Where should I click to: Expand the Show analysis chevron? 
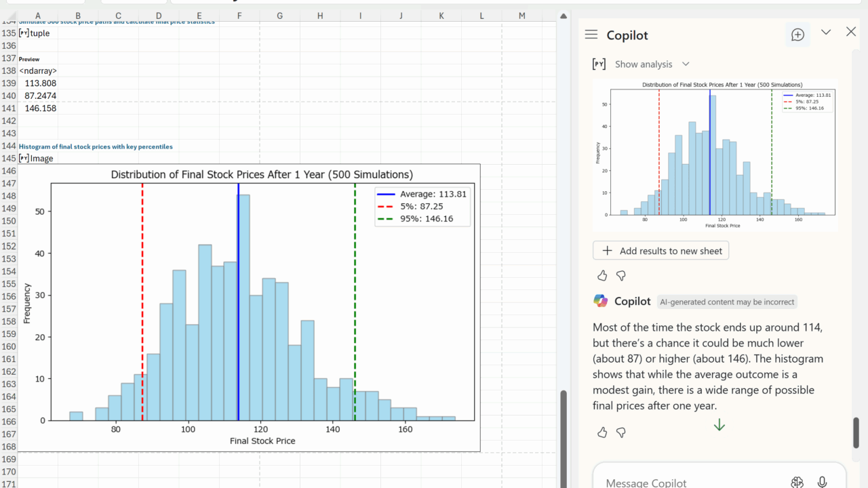[686, 64]
